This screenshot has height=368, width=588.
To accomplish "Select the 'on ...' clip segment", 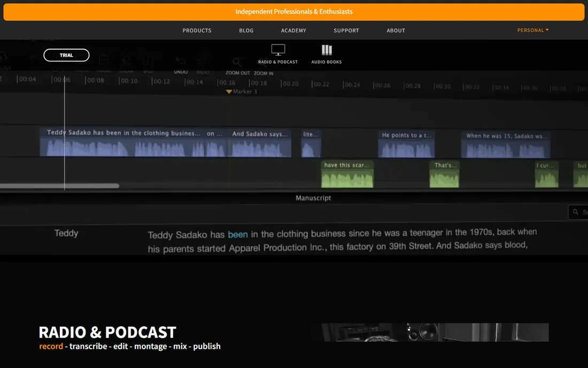I will 215,142.
